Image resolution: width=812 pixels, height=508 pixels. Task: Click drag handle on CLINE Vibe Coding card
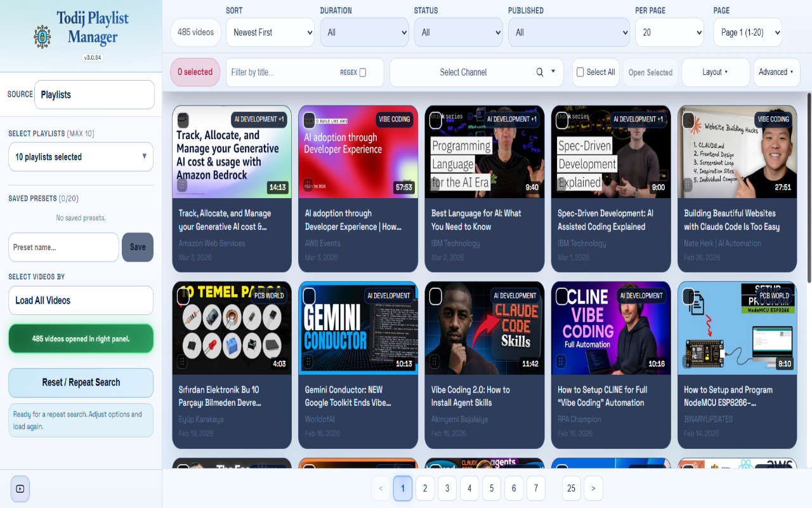[561, 361]
